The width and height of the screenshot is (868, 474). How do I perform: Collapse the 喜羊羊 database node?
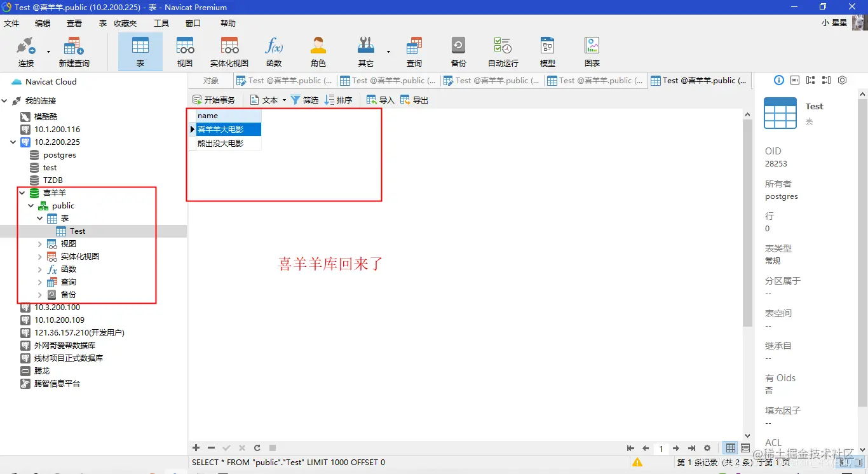click(22, 193)
